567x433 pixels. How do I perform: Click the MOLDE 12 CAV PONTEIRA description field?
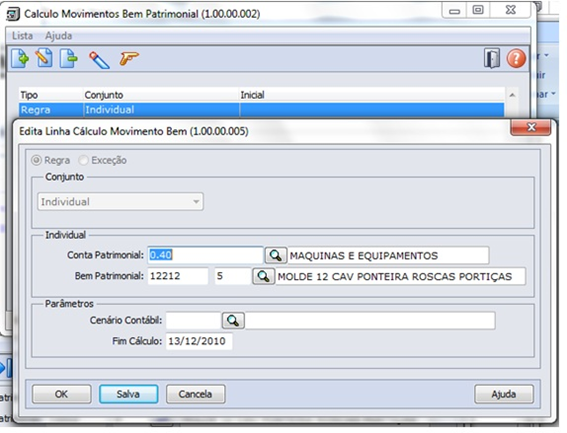pos(401,276)
